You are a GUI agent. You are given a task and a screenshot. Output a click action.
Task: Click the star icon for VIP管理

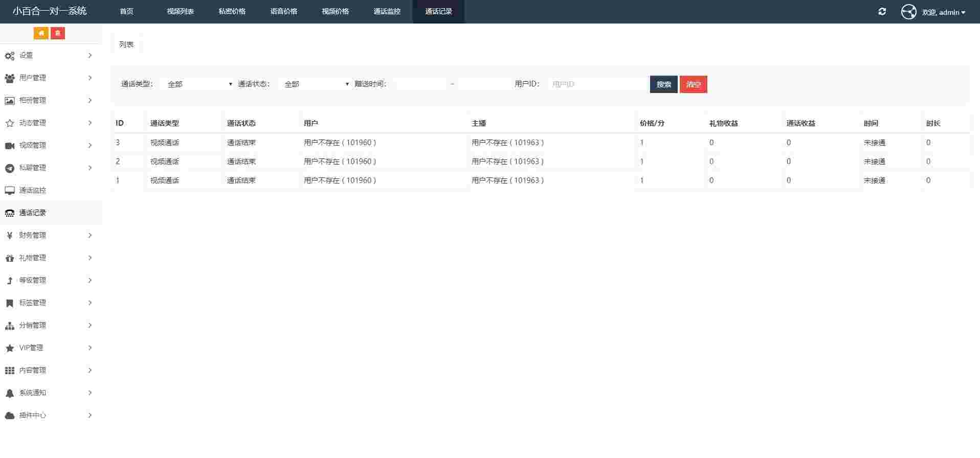tap(10, 348)
